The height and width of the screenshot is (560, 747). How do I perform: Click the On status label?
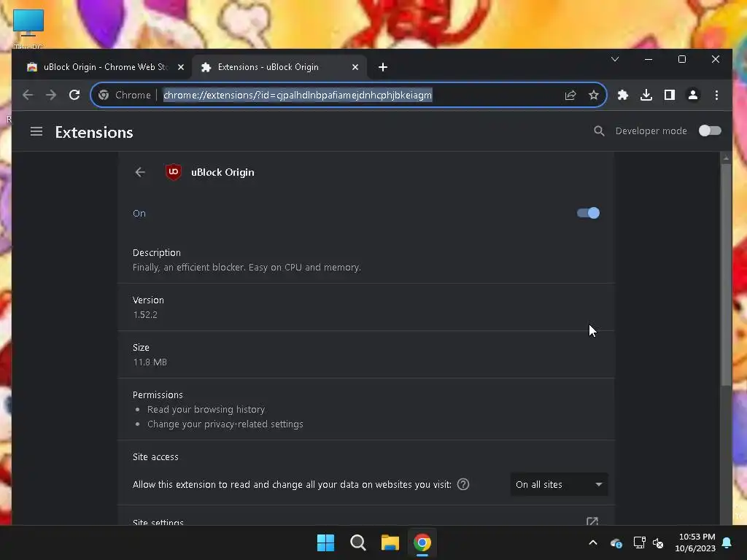pos(139,214)
